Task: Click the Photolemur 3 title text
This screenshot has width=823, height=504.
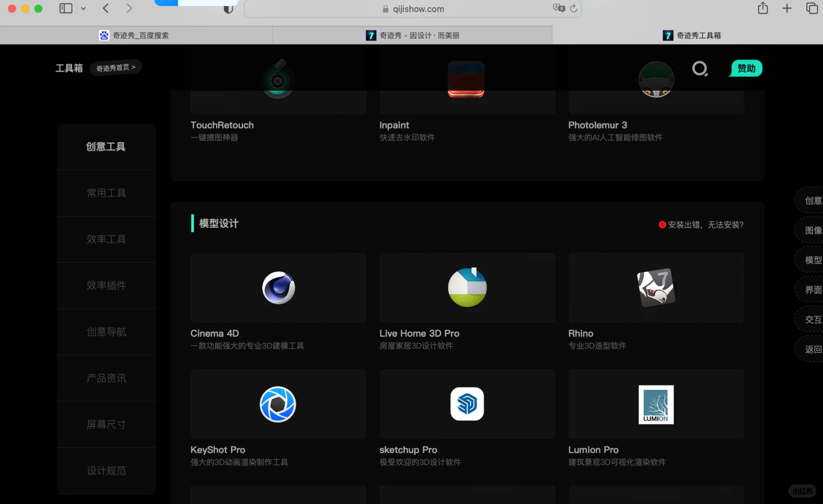Action: 598,125
